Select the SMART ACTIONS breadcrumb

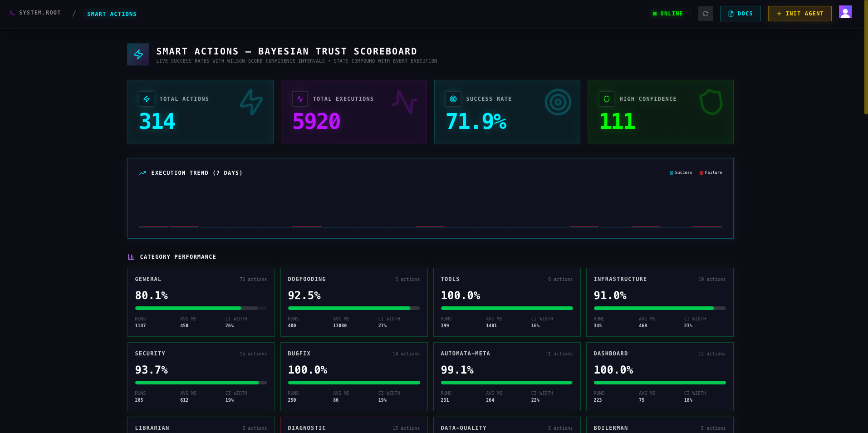[112, 14]
